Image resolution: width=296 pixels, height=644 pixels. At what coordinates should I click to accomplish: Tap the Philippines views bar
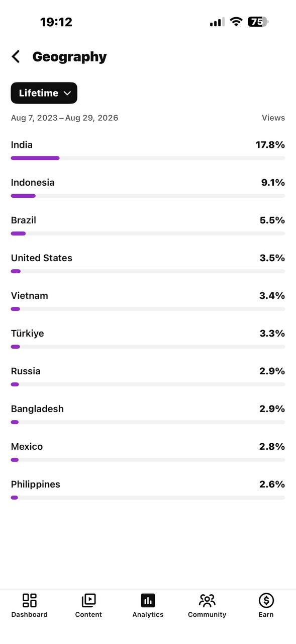point(148,498)
